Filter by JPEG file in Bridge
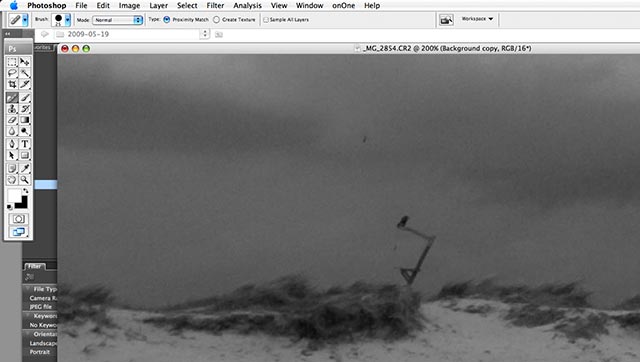The image size is (640, 362). (x=40, y=307)
